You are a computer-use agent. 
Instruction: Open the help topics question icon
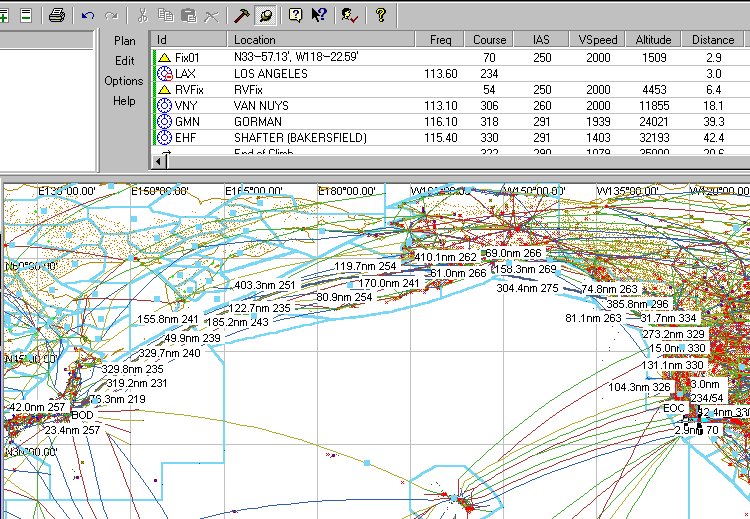tap(296, 15)
